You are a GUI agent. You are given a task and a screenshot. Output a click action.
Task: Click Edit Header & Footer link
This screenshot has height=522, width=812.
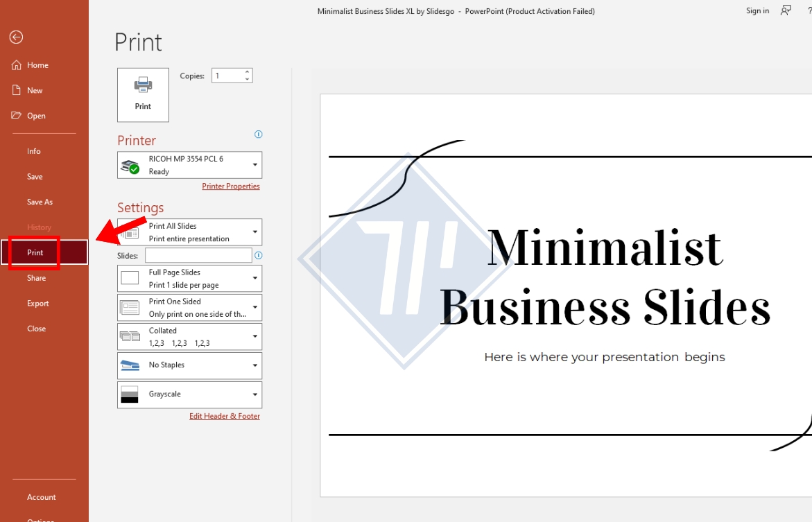(x=225, y=416)
